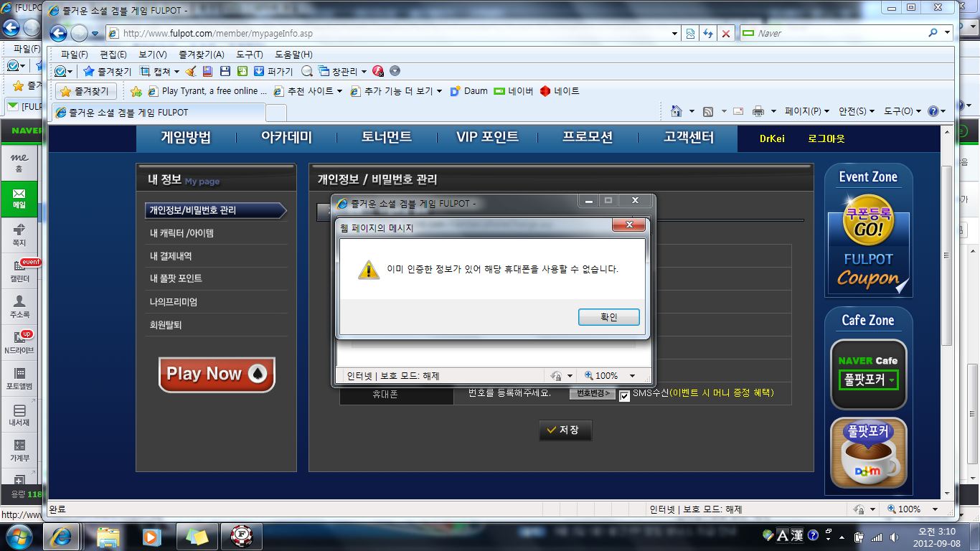Open the 파일(F) menu in the front browser

coord(75,55)
